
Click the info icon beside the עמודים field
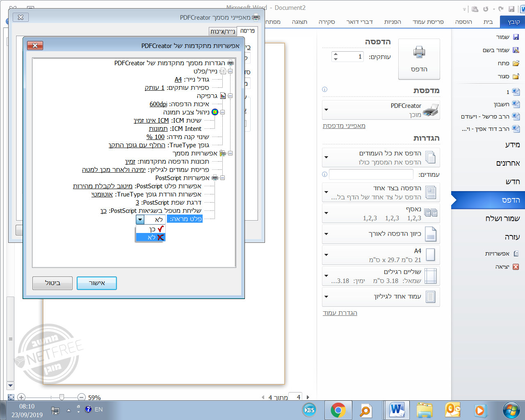(325, 174)
